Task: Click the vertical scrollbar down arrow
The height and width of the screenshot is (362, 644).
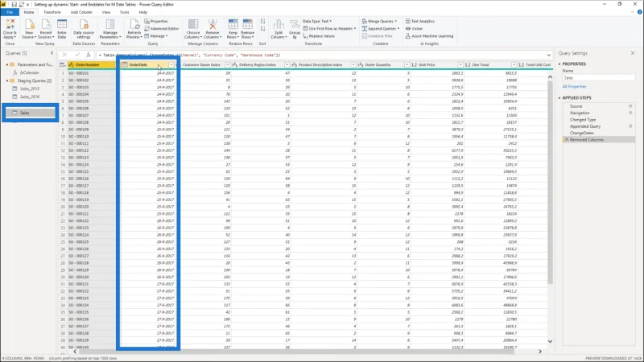Action: tap(550, 341)
